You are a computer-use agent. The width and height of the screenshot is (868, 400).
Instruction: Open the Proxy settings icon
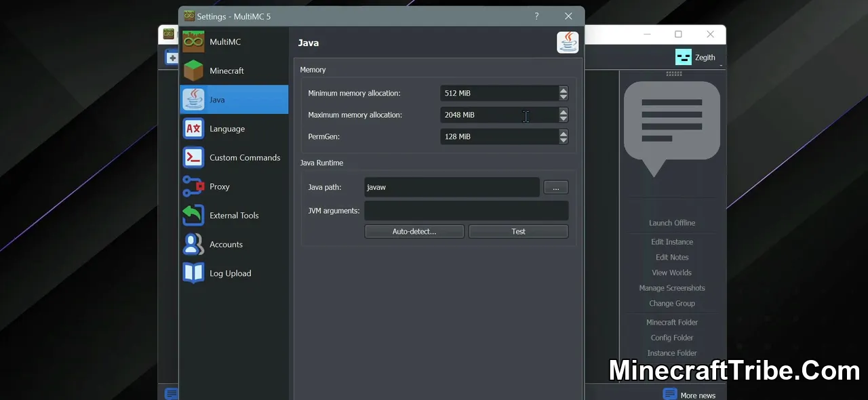194,186
